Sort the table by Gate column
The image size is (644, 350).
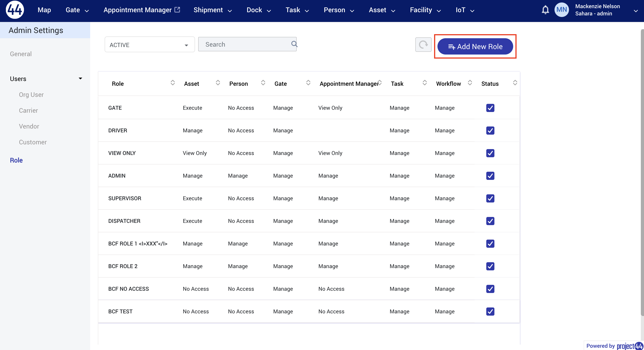(308, 83)
